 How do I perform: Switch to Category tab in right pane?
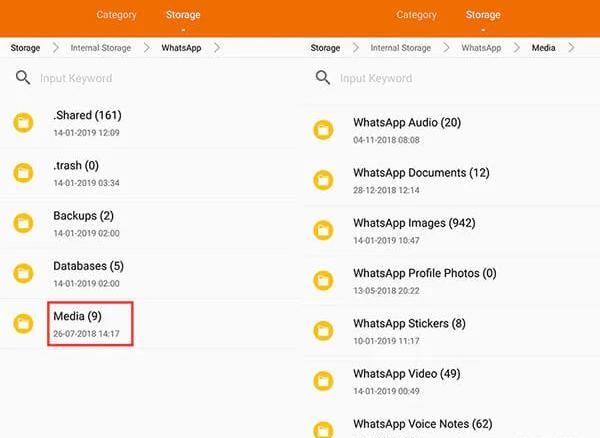click(x=416, y=15)
